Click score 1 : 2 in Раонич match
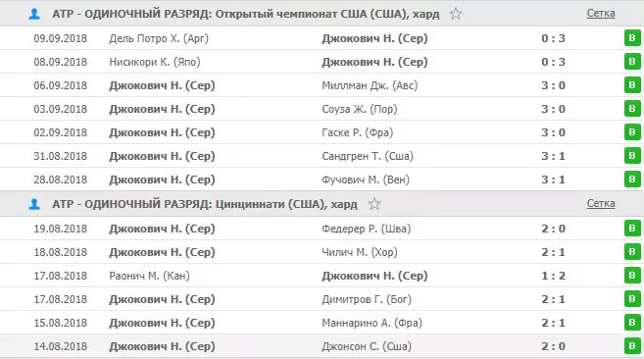Viewport: 644px width, 359px height. pos(553,275)
